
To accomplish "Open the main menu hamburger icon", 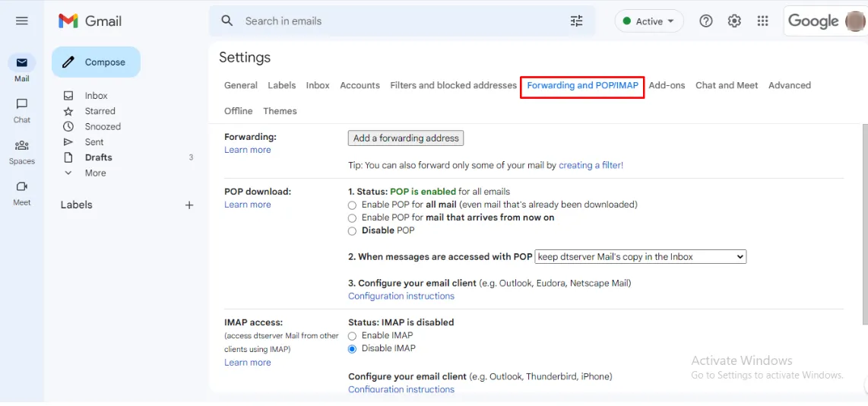I will (x=21, y=21).
